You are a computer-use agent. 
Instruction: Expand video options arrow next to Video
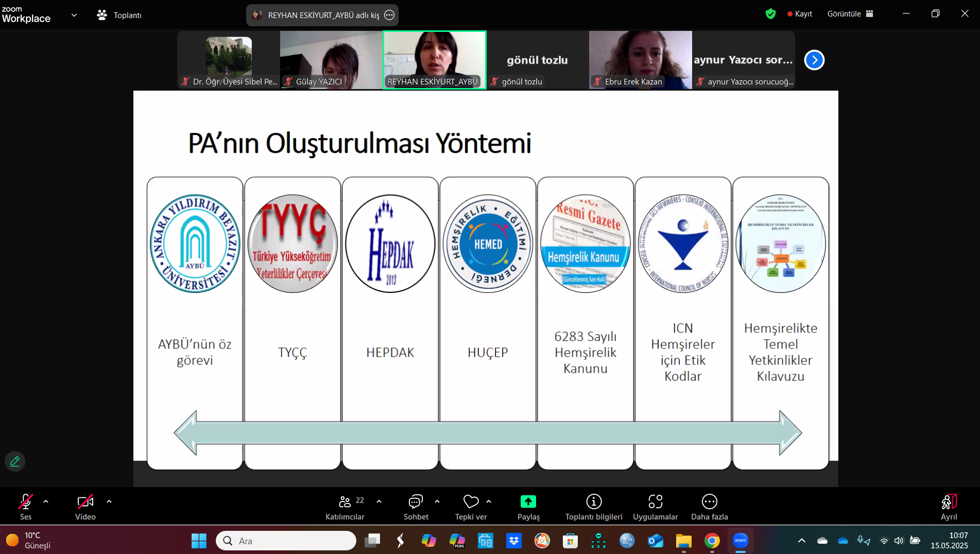(109, 501)
